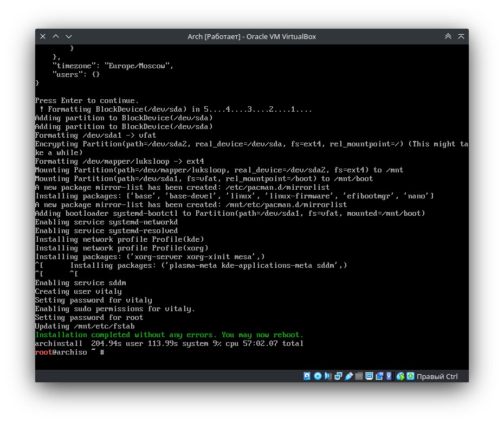Click the 'Enabling service sddm' line
The height and width of the screenshot is (424, 504).
point(81,283)
